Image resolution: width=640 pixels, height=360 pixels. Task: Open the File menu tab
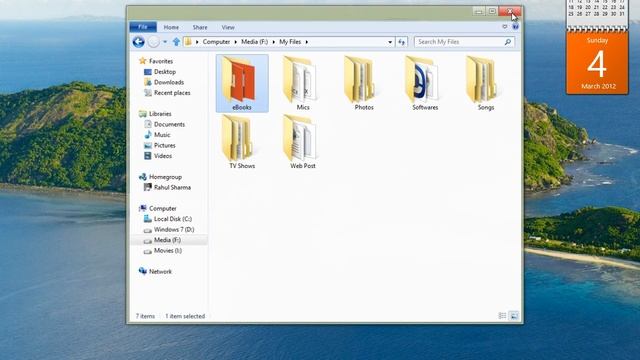pos(143,27)
